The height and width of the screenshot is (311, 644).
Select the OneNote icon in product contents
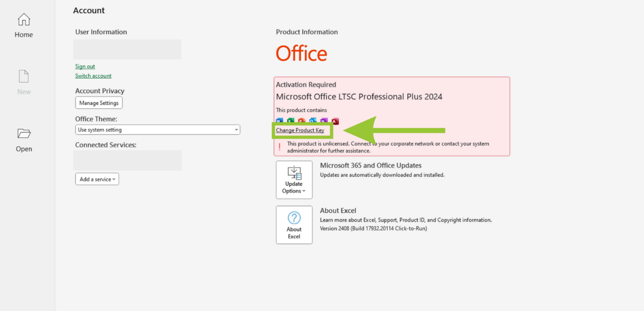324,121
